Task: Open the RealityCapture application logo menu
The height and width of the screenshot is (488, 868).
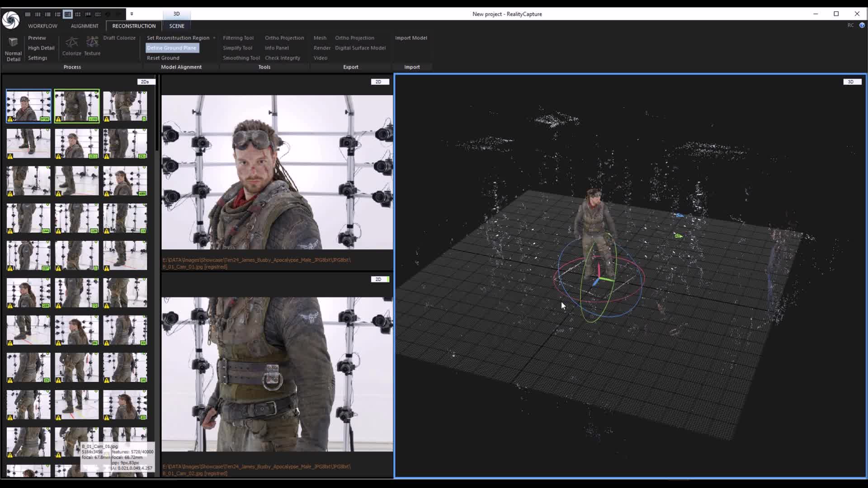Action: pos(10,20)
